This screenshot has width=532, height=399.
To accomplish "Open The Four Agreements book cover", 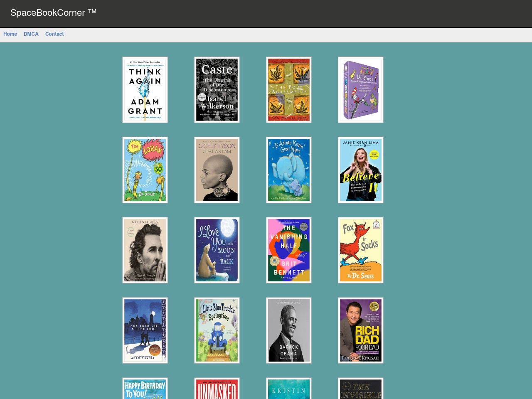I will (x=289, y=90).
